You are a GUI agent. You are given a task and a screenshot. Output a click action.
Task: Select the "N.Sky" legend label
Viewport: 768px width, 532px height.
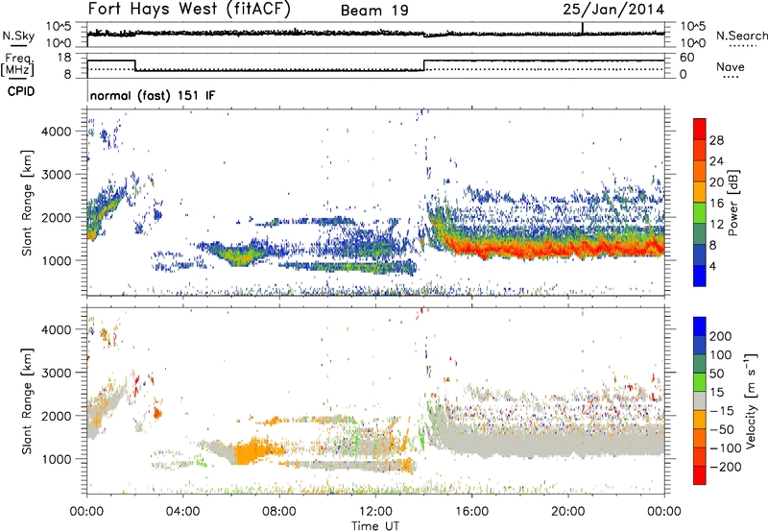point(18,36)
